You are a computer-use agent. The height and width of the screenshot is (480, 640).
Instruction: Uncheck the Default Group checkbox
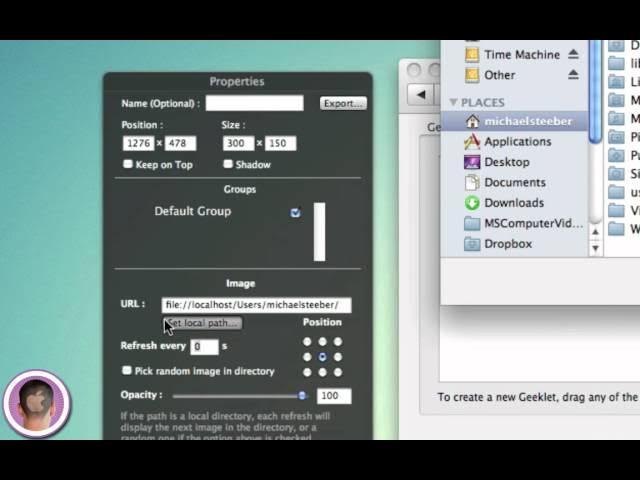pyautogui.click(x=295, y=212)
